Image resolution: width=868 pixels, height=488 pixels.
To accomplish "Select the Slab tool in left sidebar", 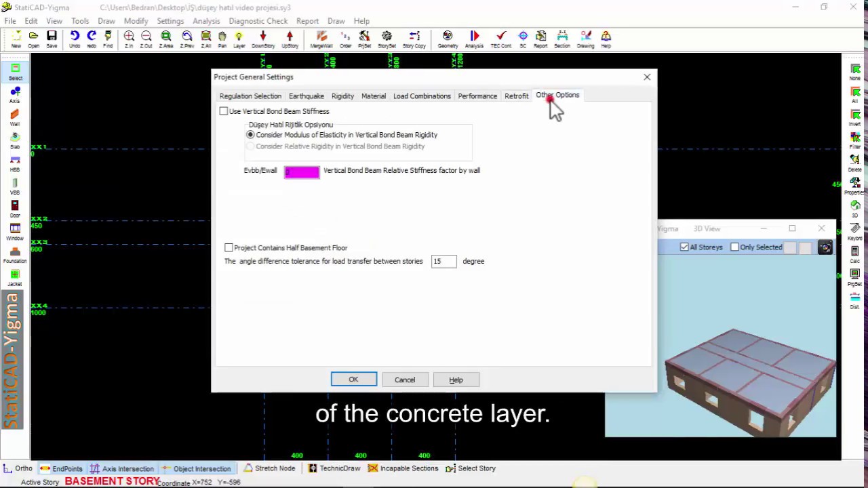I will [x=15, y=140].
